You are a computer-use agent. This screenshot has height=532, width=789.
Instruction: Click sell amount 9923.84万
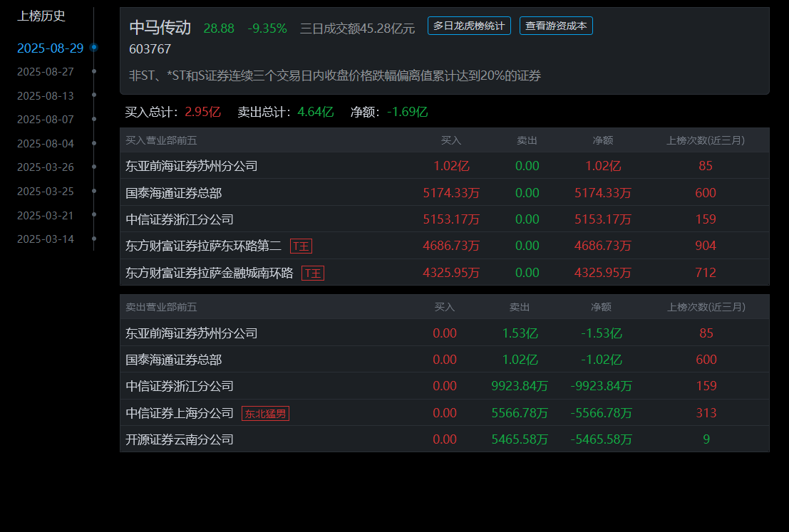pyautogui.click(x=520, y=386)
